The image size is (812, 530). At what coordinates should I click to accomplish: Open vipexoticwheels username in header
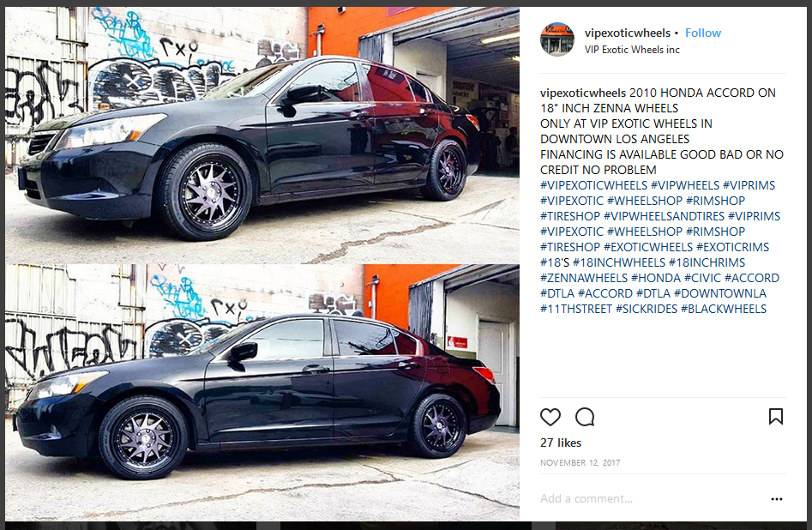pyautogui.click(x=627, y=33)
